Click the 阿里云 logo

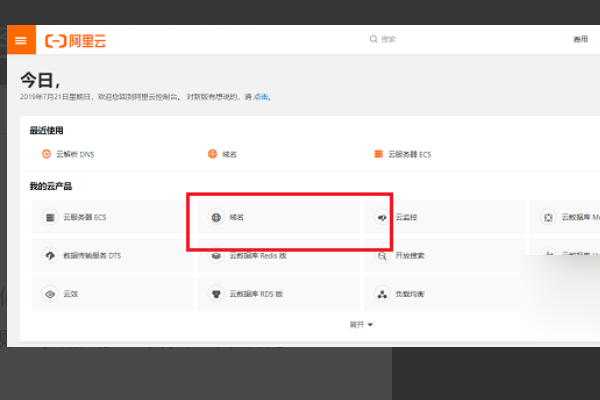point(75,41)
